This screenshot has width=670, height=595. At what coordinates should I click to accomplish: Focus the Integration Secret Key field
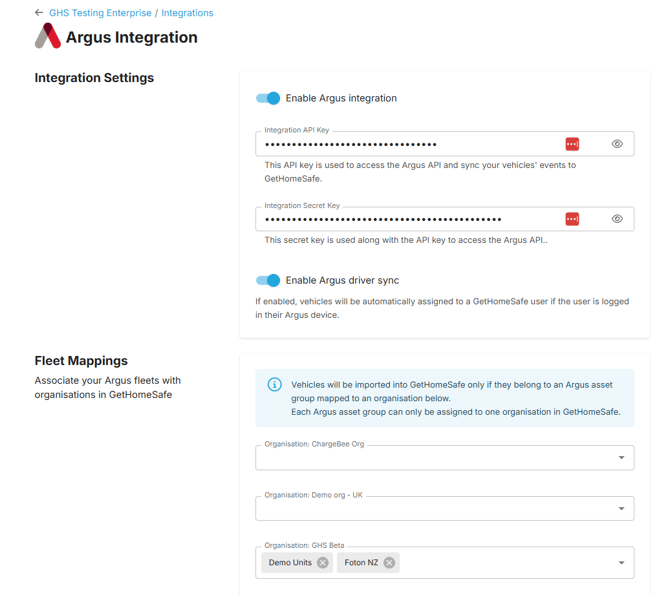400,219
